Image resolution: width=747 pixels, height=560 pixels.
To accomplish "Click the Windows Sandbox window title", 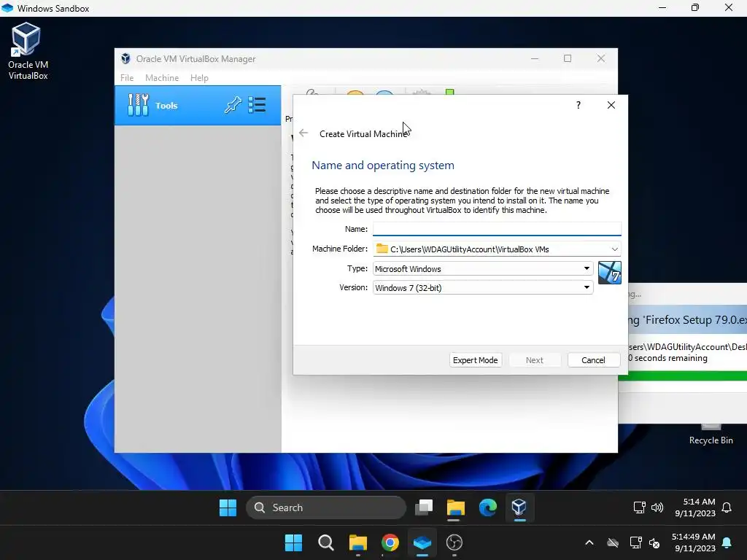I will [x=53, y=8].
